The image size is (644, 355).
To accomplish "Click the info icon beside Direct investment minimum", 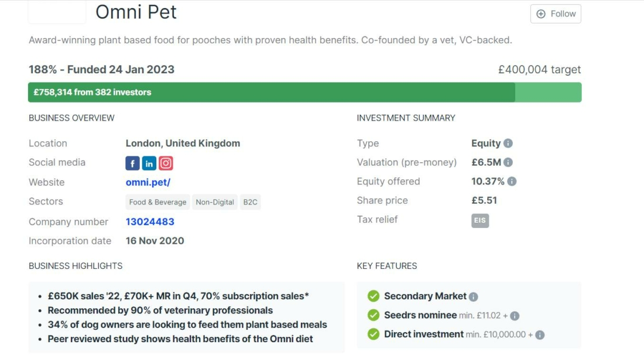I will coord(540,334).
